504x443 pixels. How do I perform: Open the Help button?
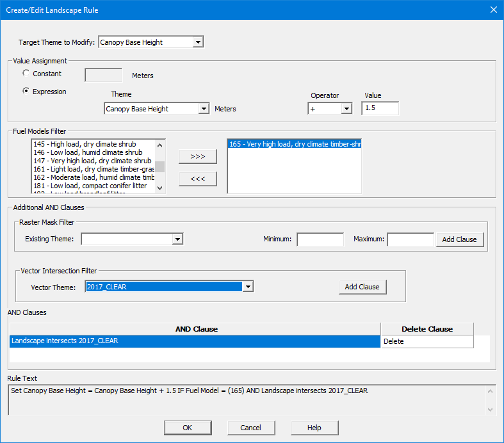tap(314, 428)
